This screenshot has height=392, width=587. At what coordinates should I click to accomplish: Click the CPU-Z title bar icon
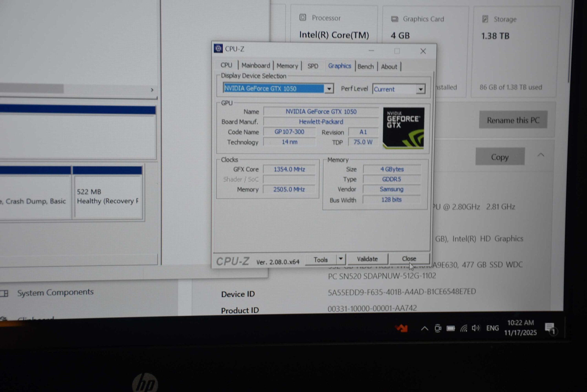(218, 49)
